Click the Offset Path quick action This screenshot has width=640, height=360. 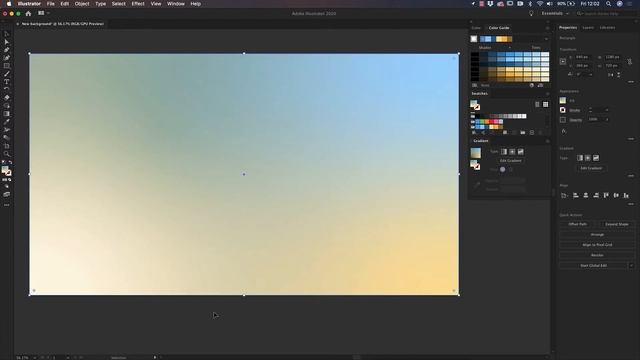point(578,224)
